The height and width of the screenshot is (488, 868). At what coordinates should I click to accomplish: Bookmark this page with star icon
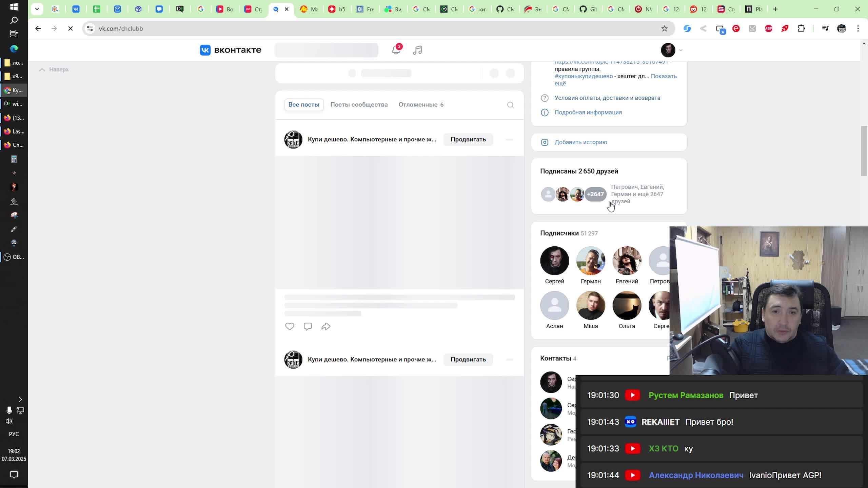(x=664, y=28)
